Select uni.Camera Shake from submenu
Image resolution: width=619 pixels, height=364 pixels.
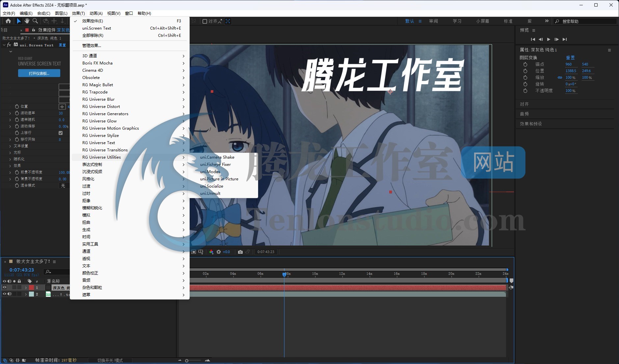[x=217, y=157]
